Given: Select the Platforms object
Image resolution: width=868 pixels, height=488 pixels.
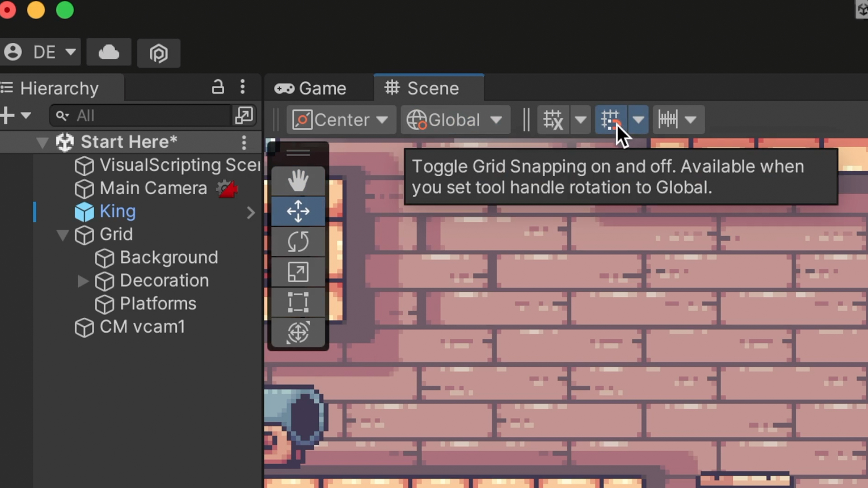Looking at the screenshot, I should click(x=158, y=304).
